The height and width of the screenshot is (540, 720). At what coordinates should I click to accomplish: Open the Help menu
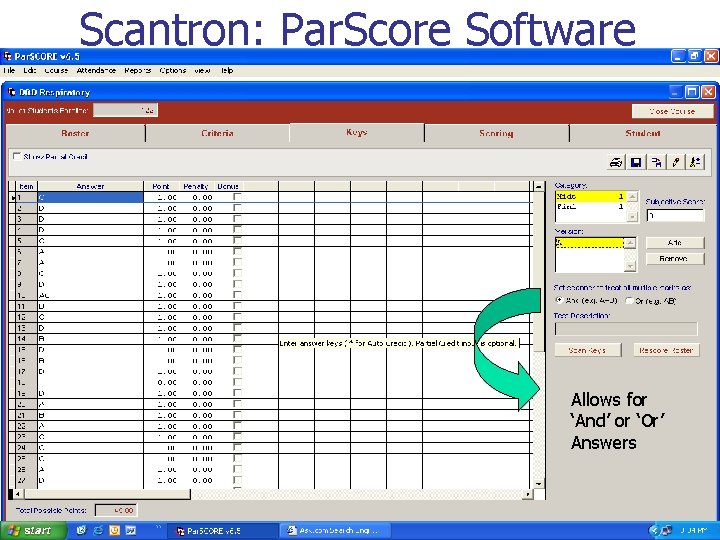tap(227, 70)
